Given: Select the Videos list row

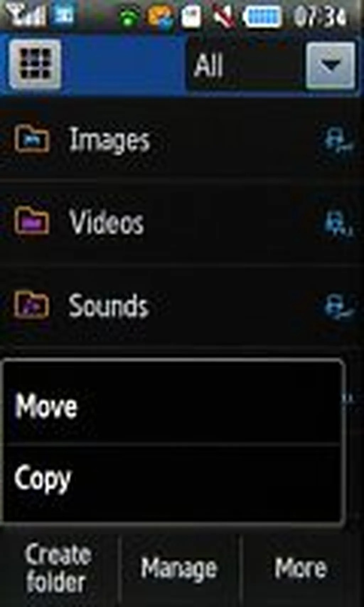Looking at the screenshot, I should point(182,222).
